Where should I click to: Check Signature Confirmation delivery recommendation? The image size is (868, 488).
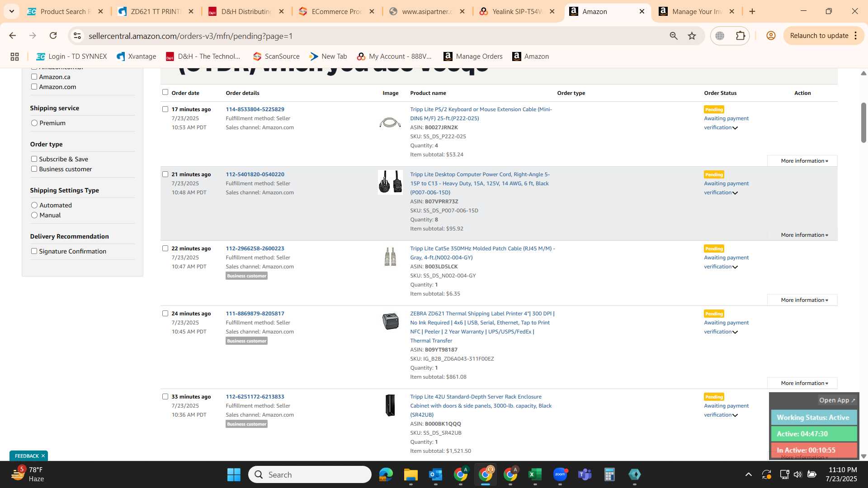pos(34,251)
